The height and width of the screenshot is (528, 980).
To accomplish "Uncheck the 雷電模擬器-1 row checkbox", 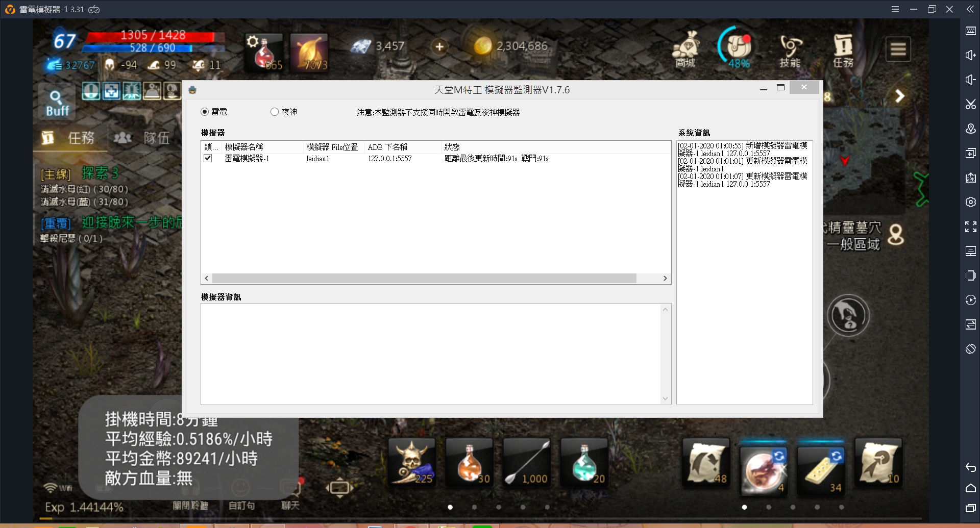I will pos(208,158).
